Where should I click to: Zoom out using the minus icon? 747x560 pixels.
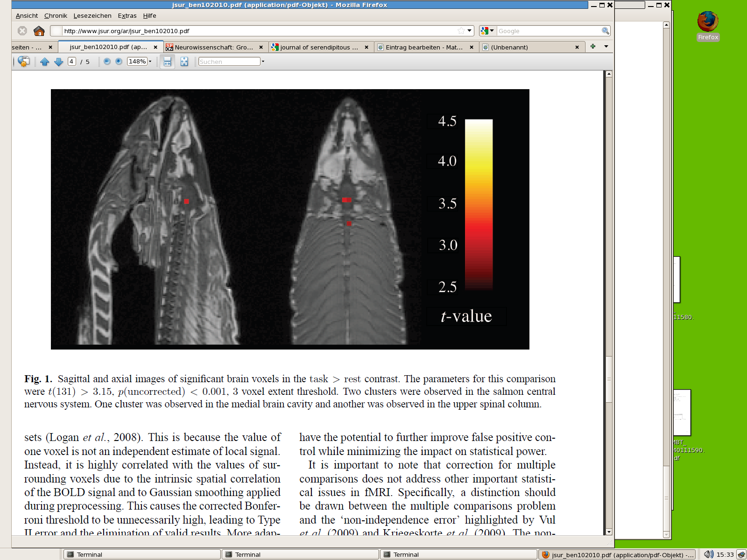tap(107, 62)
